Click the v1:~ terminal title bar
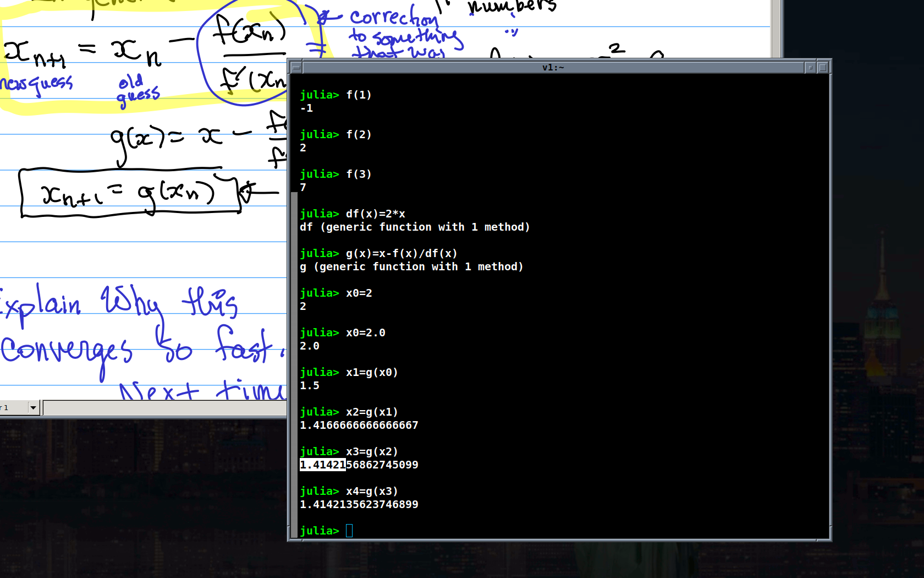This screenshot has width=924, height=578. coord(553,68)
